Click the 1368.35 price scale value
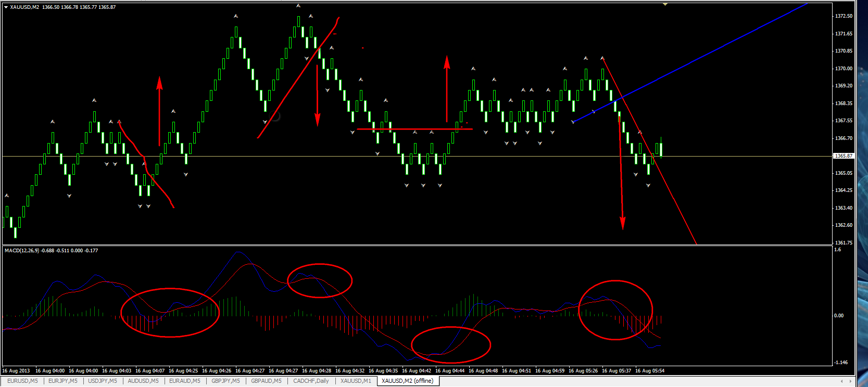Viewport: 868px width, 387px height. tap(844, 104)
